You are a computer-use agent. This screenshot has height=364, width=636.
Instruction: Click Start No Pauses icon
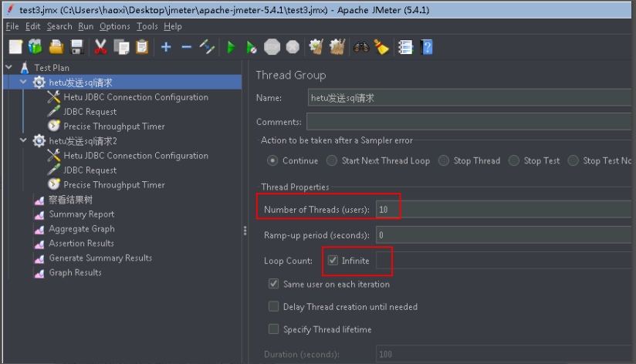(252, 47)
